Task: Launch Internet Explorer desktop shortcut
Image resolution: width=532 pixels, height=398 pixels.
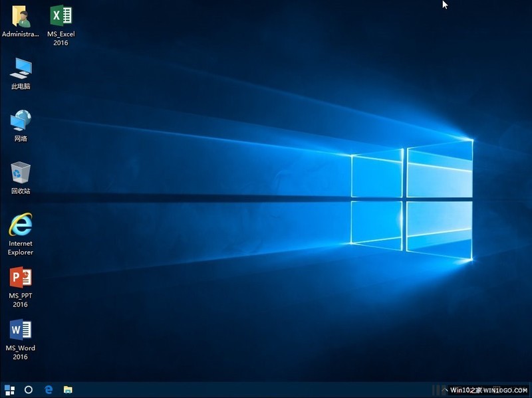Action: (21, 225)
